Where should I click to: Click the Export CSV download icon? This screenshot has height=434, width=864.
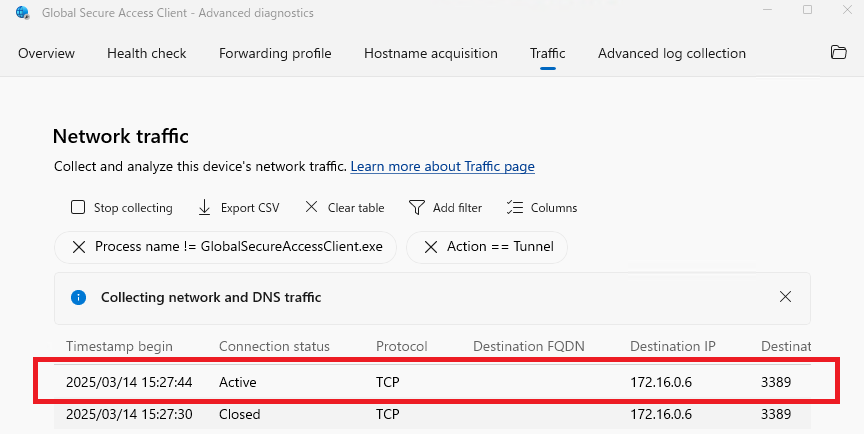(x=204, y=208)
